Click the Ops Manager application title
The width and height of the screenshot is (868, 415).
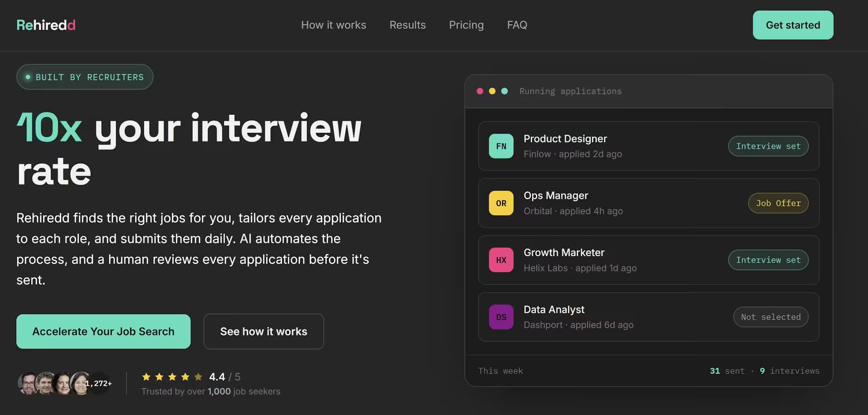556,196
